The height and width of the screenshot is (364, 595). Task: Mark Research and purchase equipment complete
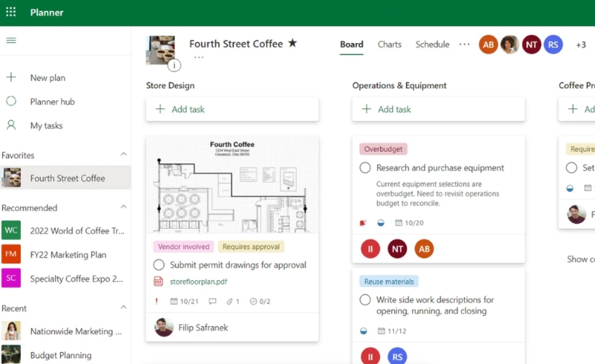click(365, 168)
